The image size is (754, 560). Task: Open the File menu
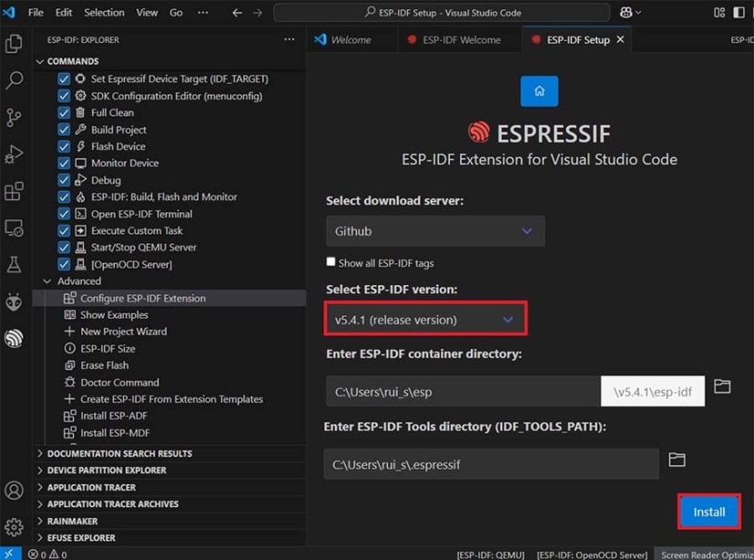[x=35, y=12]
